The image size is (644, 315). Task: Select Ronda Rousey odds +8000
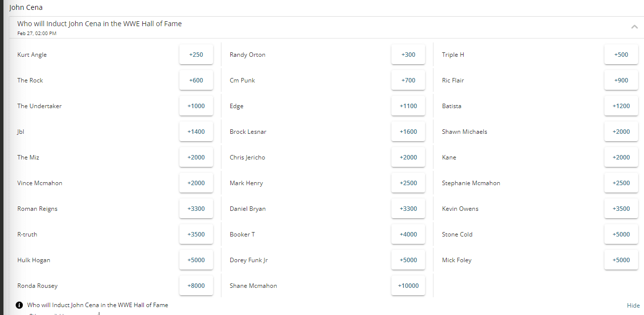coord(196,286)
